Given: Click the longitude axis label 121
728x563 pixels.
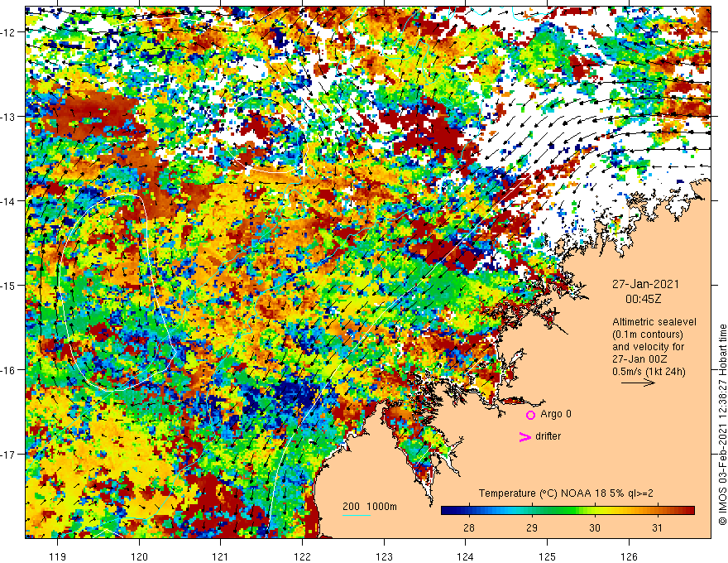Looking at the screenshot, I should pos(221,556).
